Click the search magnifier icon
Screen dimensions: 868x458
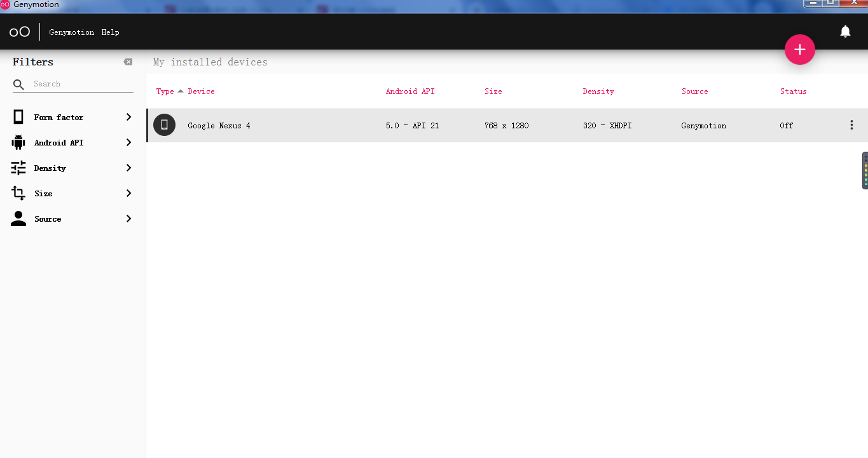[18, 84]
